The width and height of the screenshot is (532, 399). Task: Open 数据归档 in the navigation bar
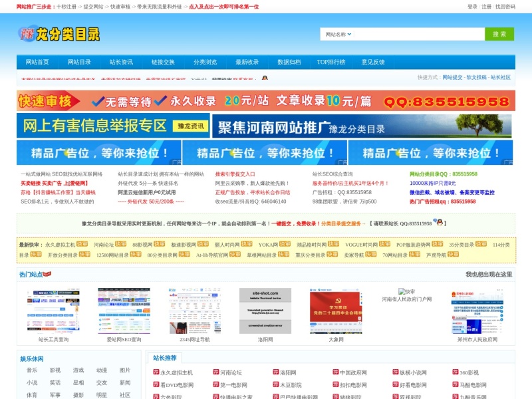tap(289, 62)
